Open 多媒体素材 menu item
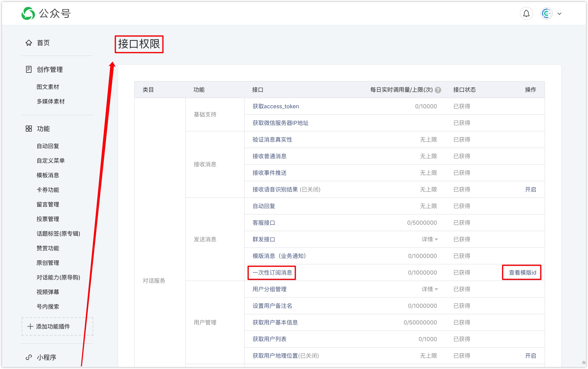588x369 pixels. pyautogui.click(x=51, y=101)
